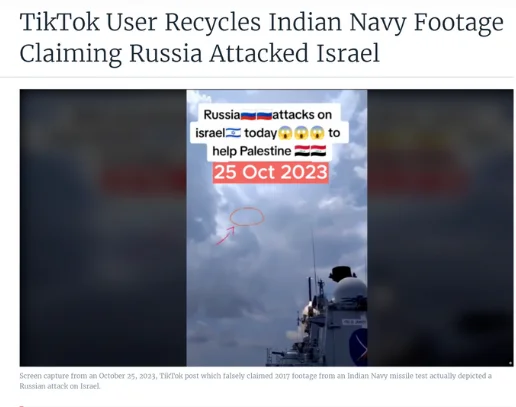Click the blurred left side of the image
The width and height of the screenshot is (516, 407).
click(x=103, y=228)
